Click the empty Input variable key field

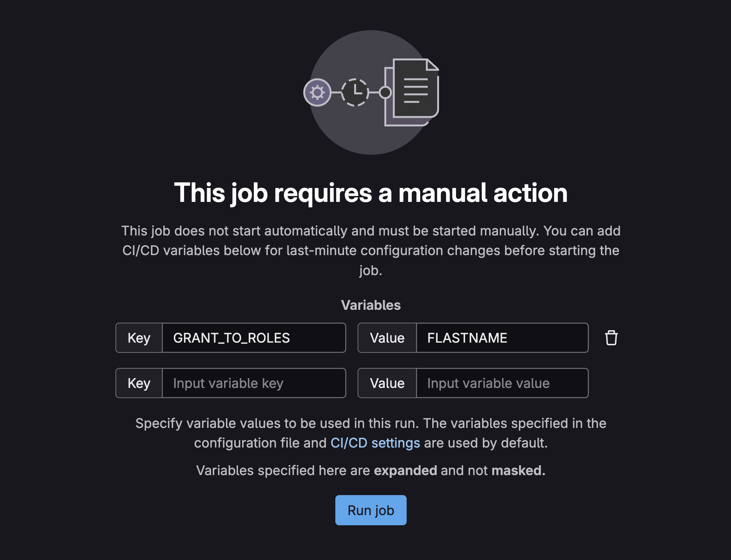point(254,383)
